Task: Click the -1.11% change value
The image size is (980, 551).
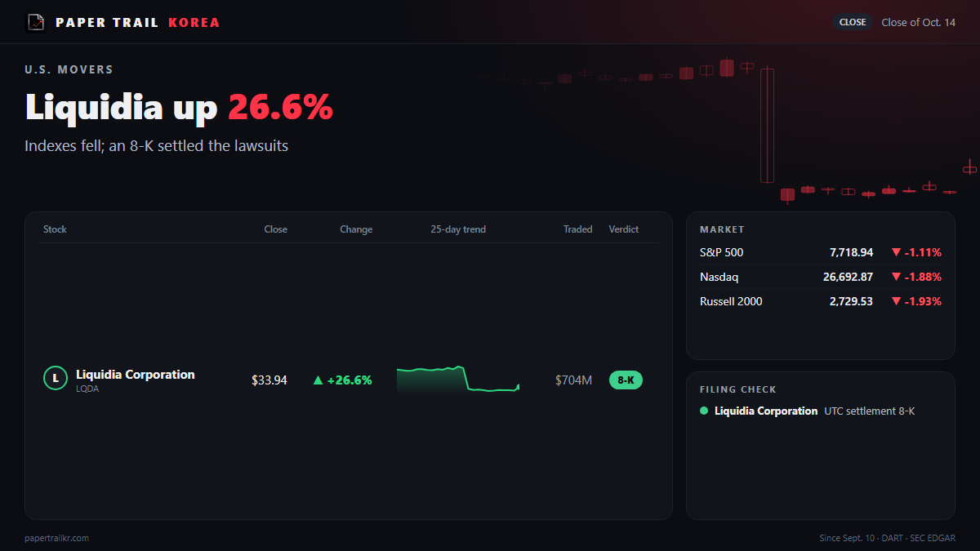Action: [923, 253]
